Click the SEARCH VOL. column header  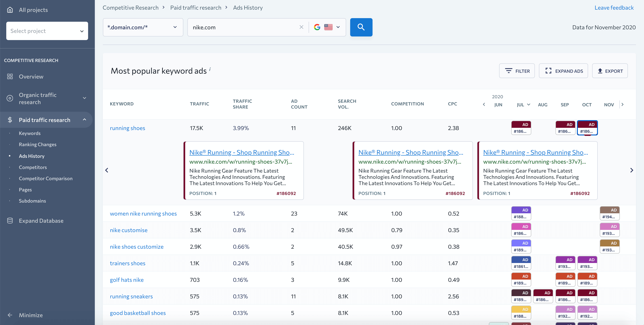click(347, 104)
